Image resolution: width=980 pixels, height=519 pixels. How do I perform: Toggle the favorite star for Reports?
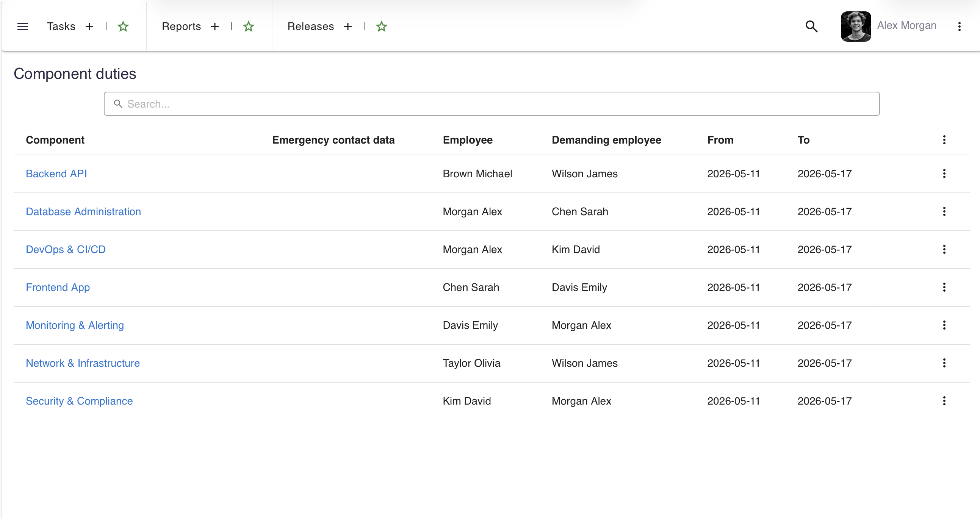coord(249,26)
